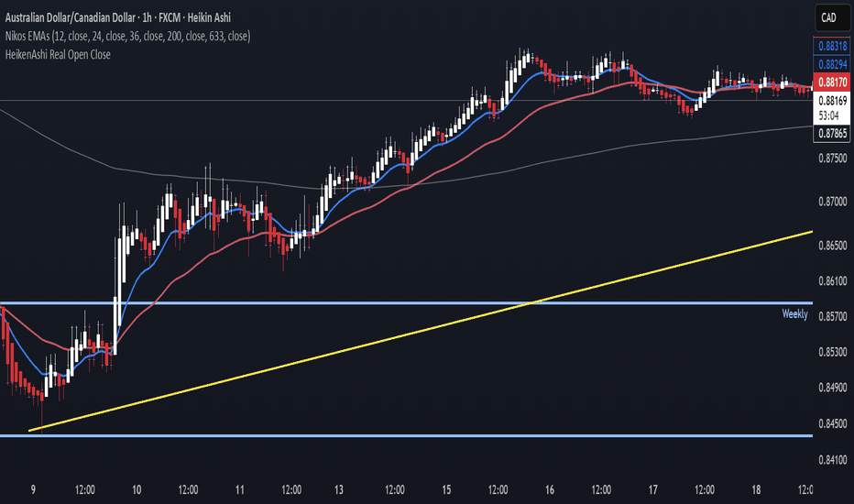This screenshot has height=504, width=854.
Task: Click date label 13 on time axis
Action: click(x=339, y=490)
